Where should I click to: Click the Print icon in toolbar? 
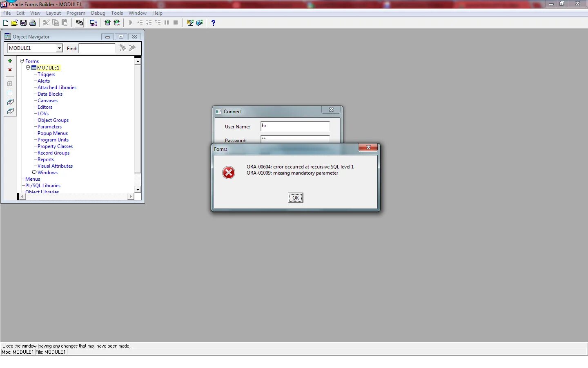click(33, 23)
